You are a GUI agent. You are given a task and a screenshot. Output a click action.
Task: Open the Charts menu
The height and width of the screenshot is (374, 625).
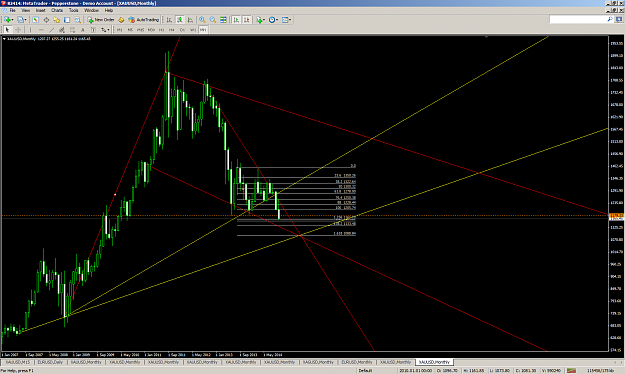pos(57,10)
